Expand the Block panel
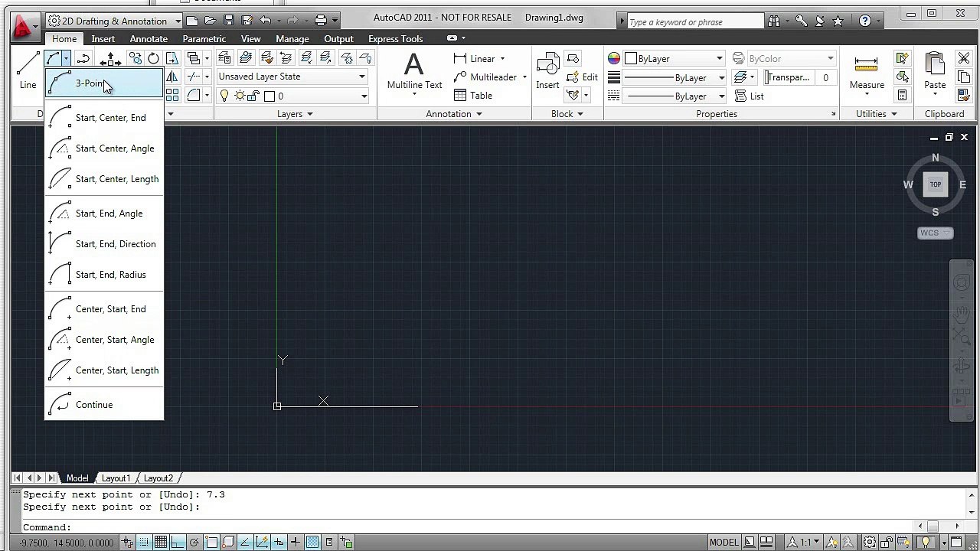 (567, 114)
